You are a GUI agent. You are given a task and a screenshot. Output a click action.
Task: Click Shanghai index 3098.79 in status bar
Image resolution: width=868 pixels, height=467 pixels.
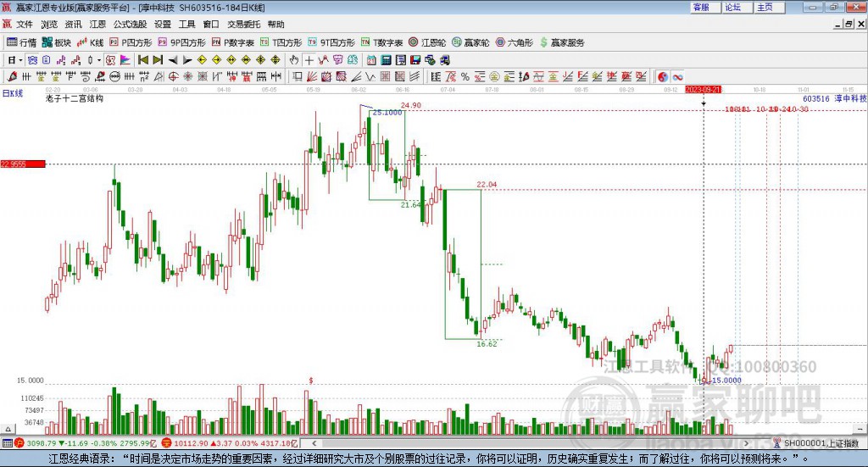(x=42, y=443)
